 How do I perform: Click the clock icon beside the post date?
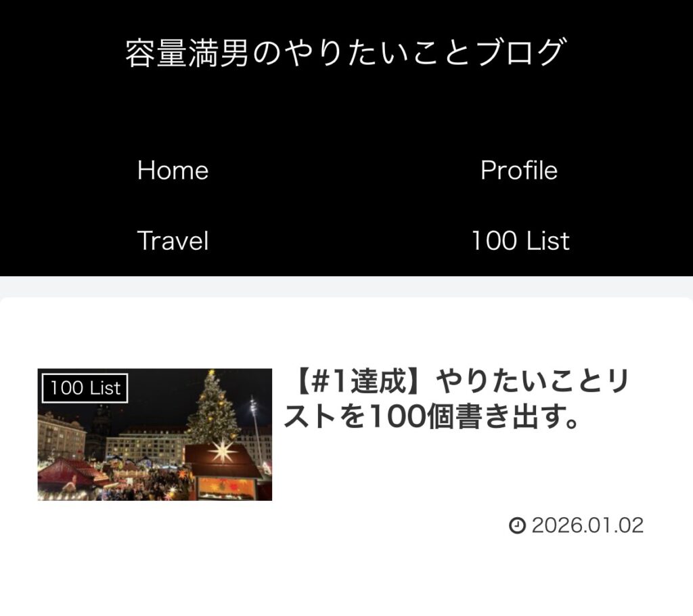[517, 525]
